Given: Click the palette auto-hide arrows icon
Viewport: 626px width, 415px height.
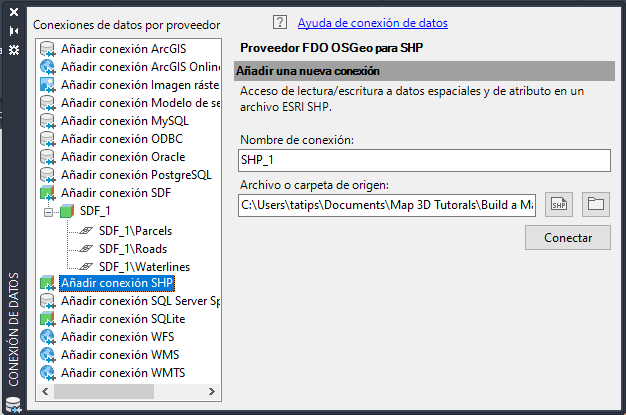Looking at the screenshot, I should coord(13,31).
